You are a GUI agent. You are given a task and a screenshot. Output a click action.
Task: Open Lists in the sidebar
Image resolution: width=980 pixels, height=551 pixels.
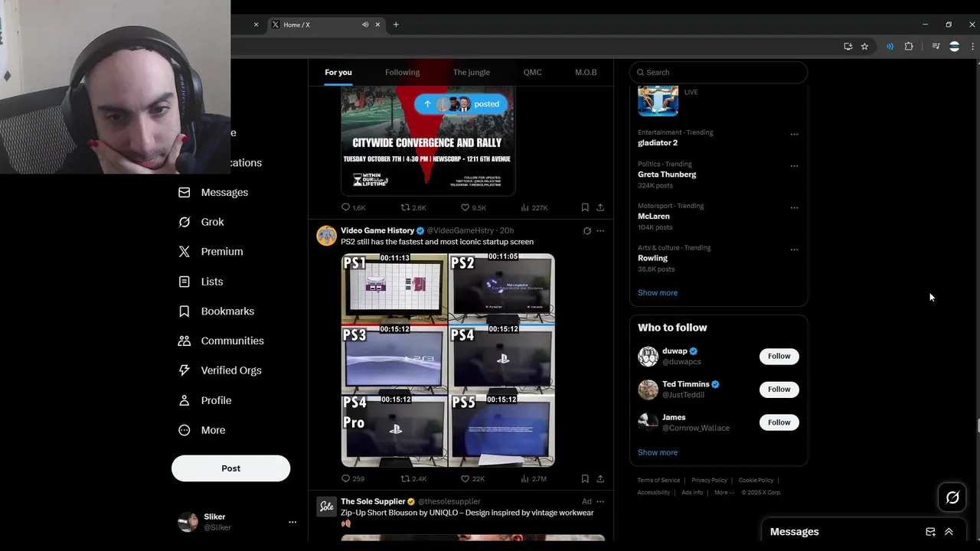[201, 282]
